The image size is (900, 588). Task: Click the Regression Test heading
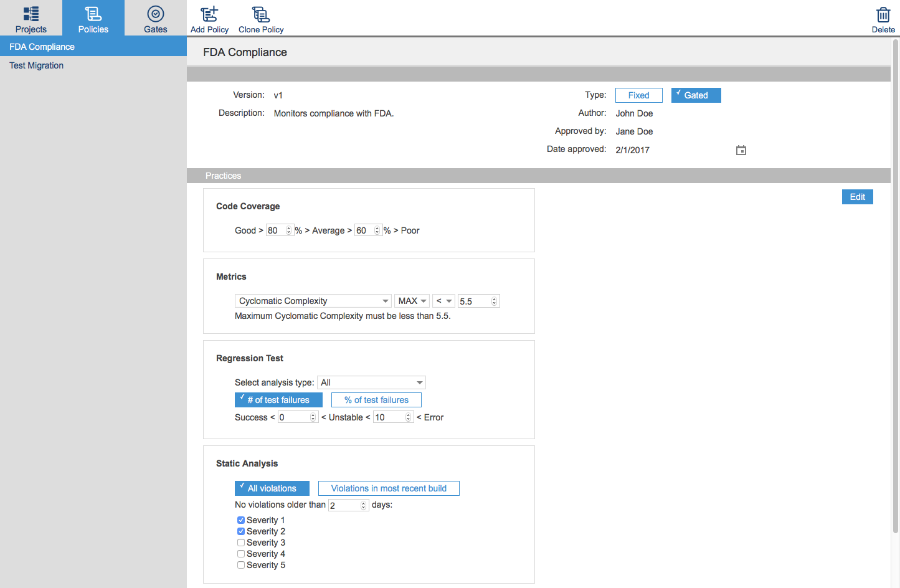pyautogui.click(x=250, y=358)
